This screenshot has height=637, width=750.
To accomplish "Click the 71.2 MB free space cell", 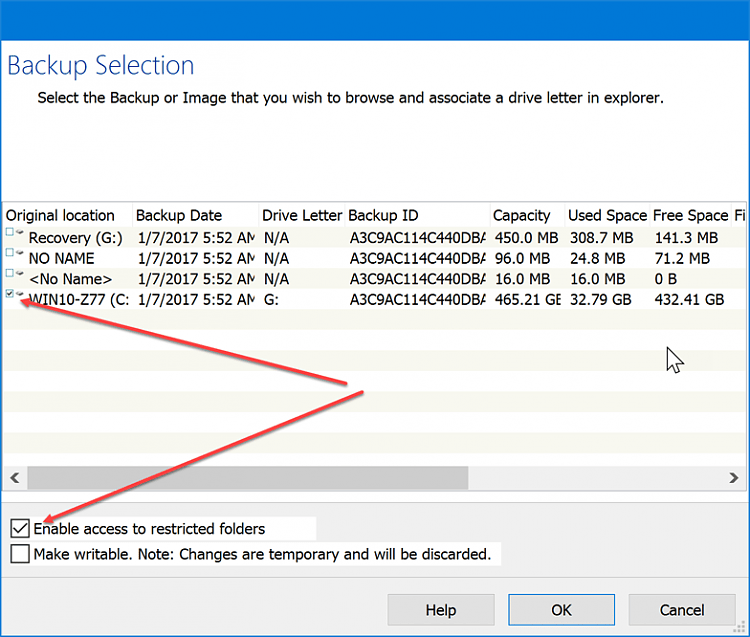I will (682, 258).
